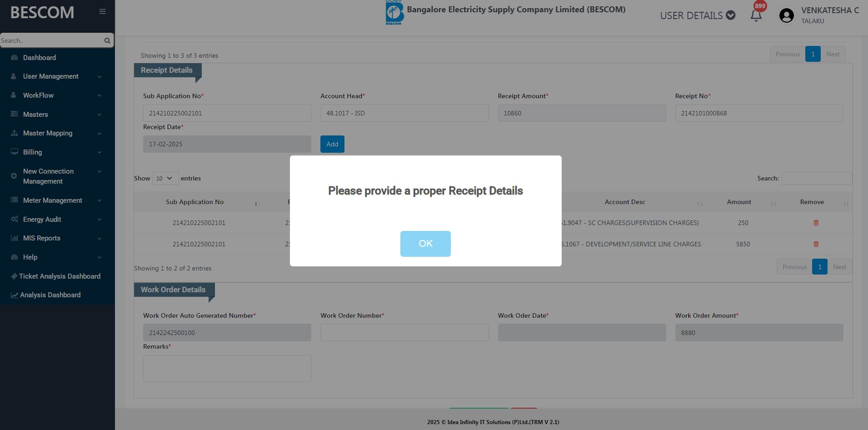The image size is (868, 430).
Task: Select page 1 in receipt table pagination
Action: click(x=820, y=267)
